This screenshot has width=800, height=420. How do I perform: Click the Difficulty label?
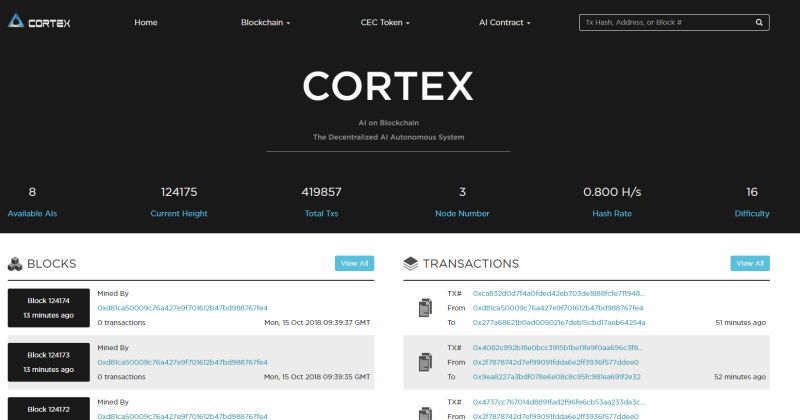coord(752,213)
